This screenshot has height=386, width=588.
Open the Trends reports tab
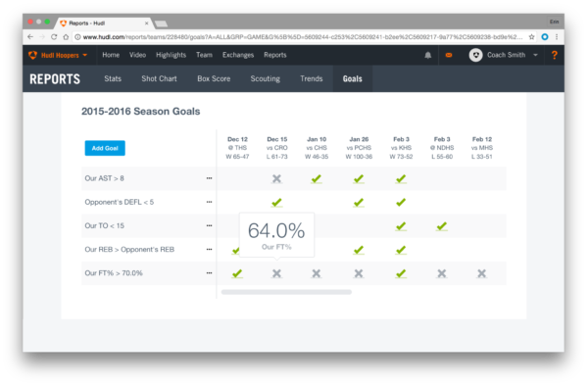tap(312, 78)
